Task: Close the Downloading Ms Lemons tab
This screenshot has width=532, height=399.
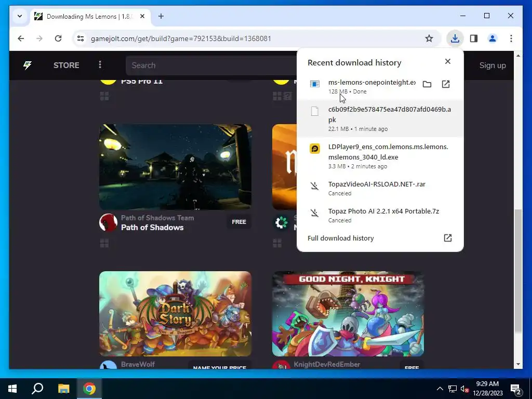Action: (142, 16)
